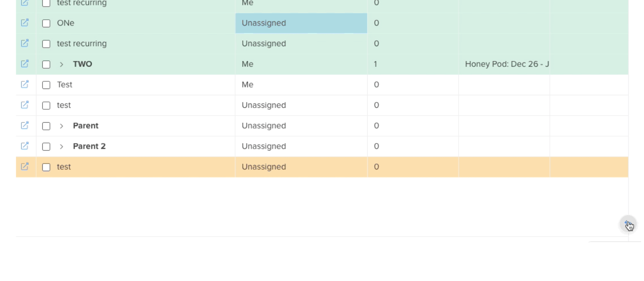Viewport: 644px width, 281px height.
Task: Click the round blue-arrow button at bottom right
Action: coord(628,225)
